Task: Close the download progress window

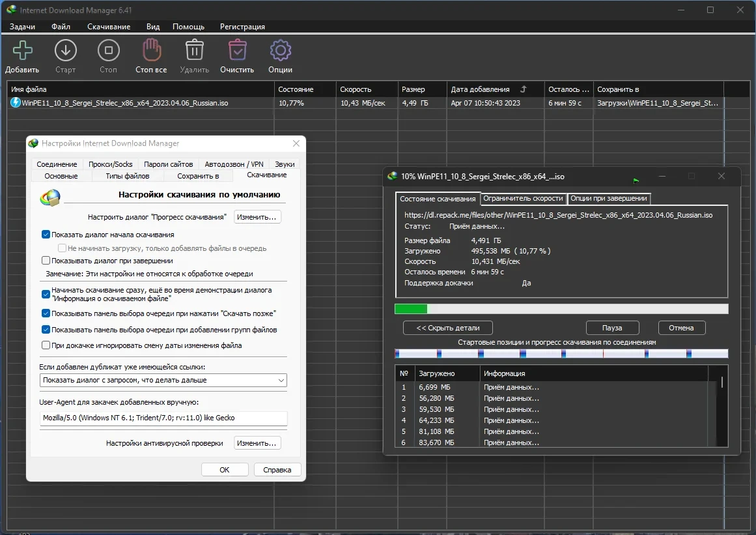Action: coord(721,176)
